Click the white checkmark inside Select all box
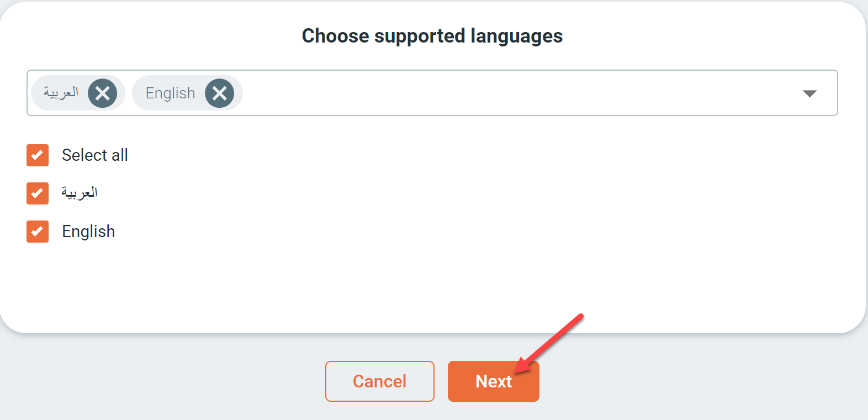Image resolution: width=868 pixels, height=420 pixels. pos(38,155)
